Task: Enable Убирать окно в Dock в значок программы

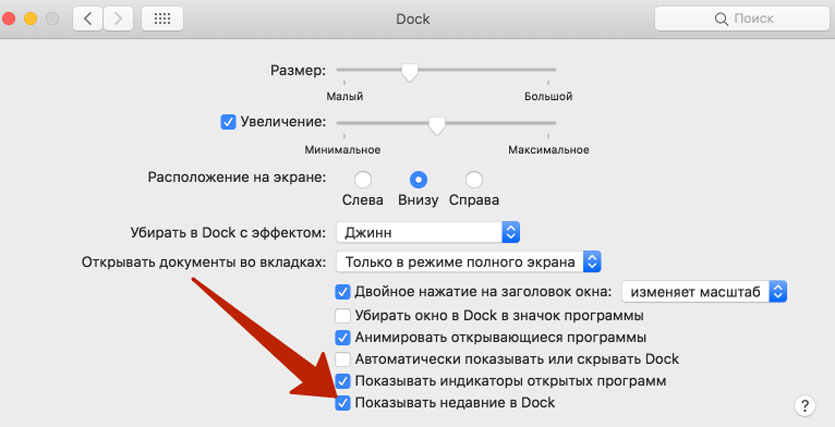Action: click(343, 315)
